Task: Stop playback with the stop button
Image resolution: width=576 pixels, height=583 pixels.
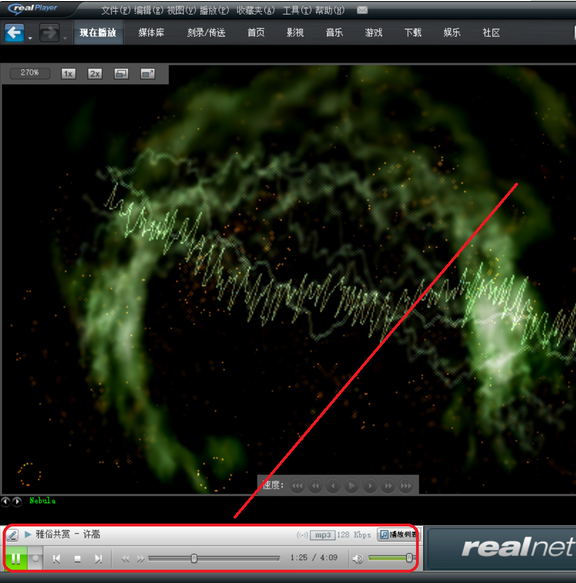Action: tap(77, 559)
